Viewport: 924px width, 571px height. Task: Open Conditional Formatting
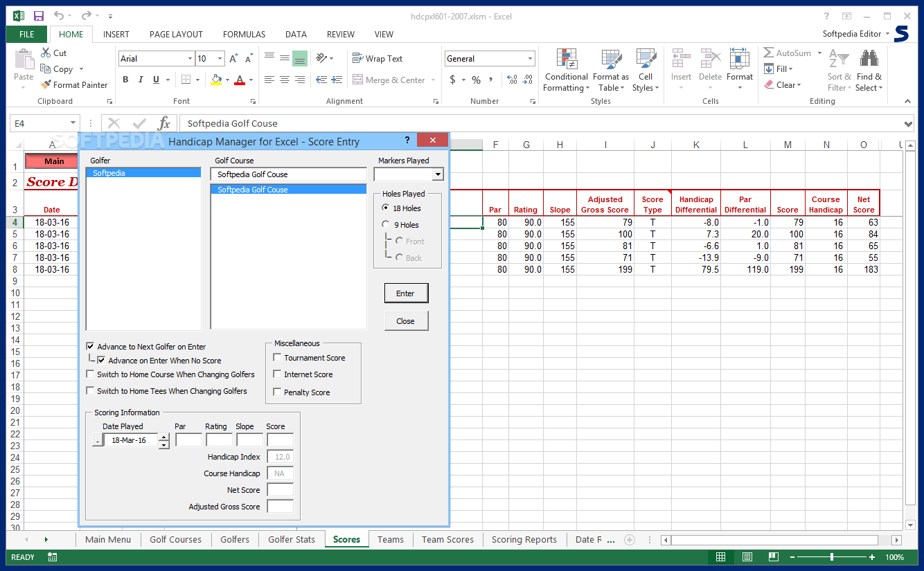(566, 70)
